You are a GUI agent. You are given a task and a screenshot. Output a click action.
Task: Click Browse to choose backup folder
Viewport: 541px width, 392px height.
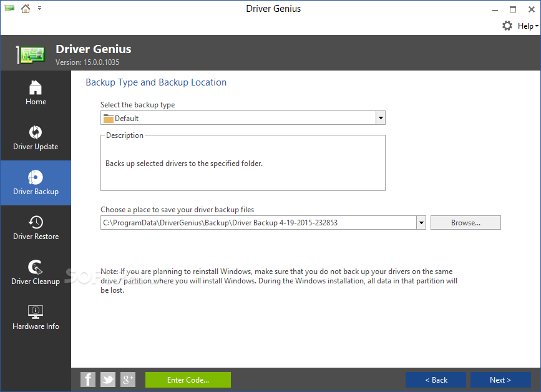tap(465, 223)
